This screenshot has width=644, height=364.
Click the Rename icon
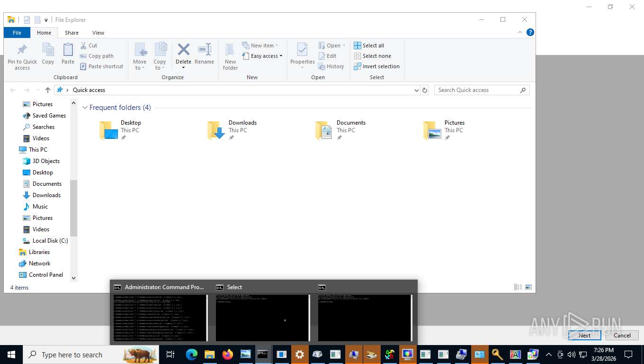point(204,49)
